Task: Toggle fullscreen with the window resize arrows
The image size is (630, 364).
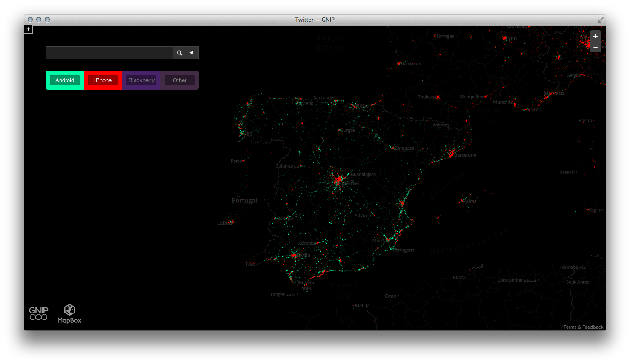Action: click(x=600, y=20)
